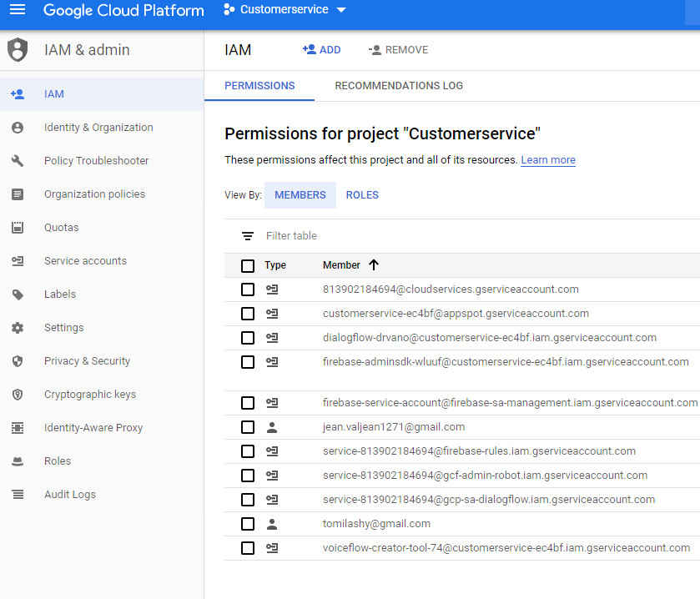Switch to the Recommendations Log tab
Viewport: 700px width, 599px height.
(399, 86)
